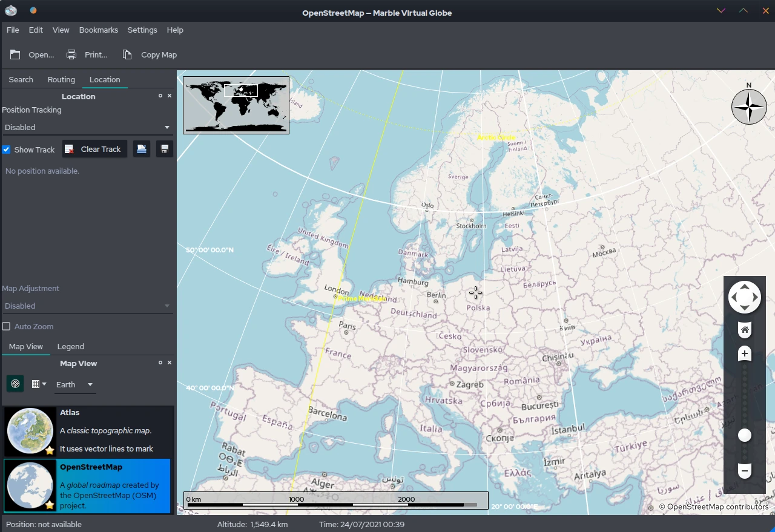Select the Map View tab
The width and height of the screenshot is (775, 532).
click(26, 346)
